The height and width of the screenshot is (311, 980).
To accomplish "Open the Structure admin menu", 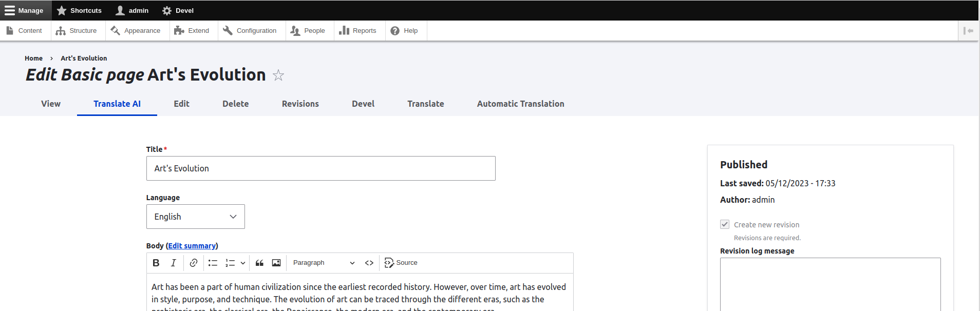I will pyautogui.click(x=77, y=31).
